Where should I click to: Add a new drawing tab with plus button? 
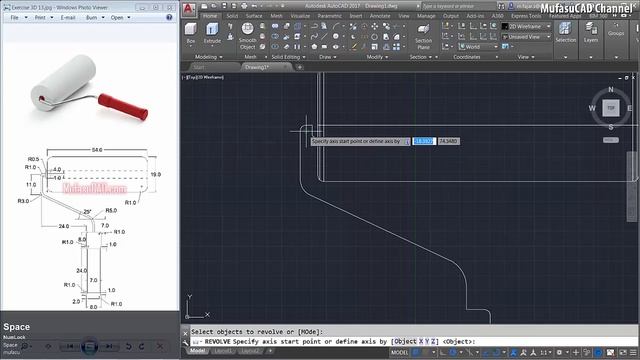tap(300, 67)
